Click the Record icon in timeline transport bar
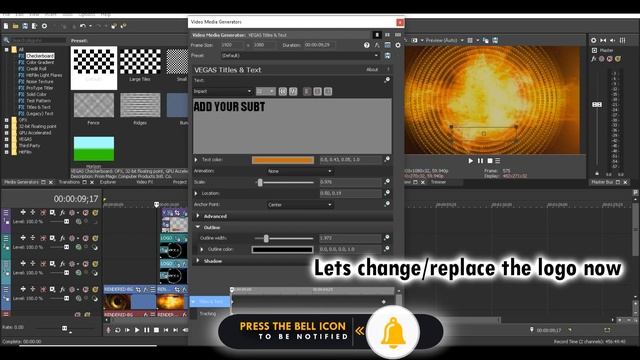Viewport: 640px width, 360px height. coord(108,330)
